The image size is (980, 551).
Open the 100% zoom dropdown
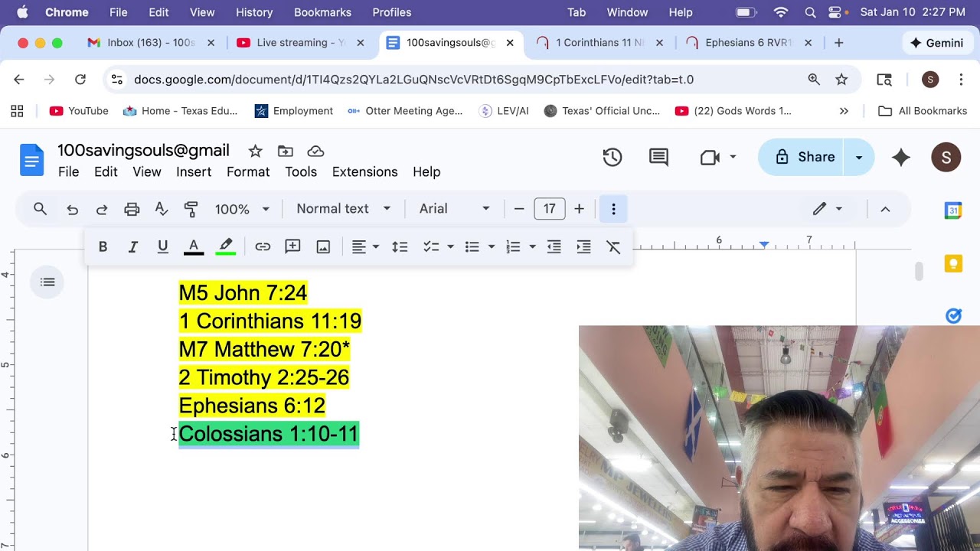click(242, 209)
